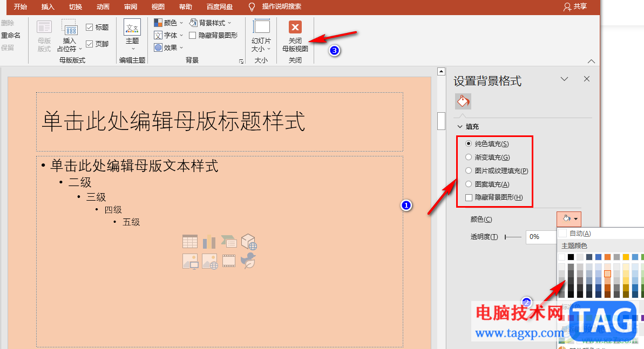The height and width of the screenshot is (349, 644).
Task: Insert picture from device via placeholder icon
Action: pyautogui.click(x=190, y=261)
